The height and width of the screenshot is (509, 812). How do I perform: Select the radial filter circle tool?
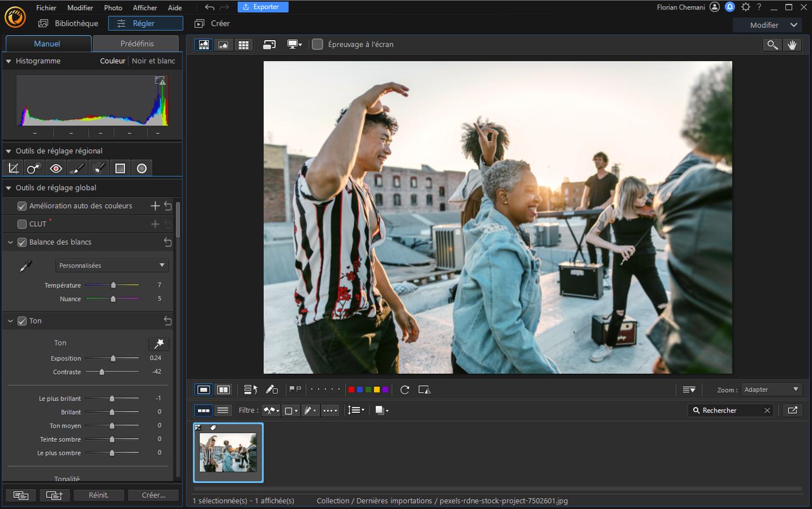(x=142, y=169)
